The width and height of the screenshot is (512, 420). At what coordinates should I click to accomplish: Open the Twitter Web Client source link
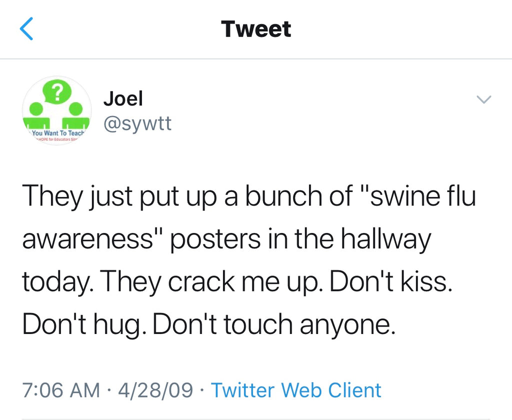[x=296, y=390]
